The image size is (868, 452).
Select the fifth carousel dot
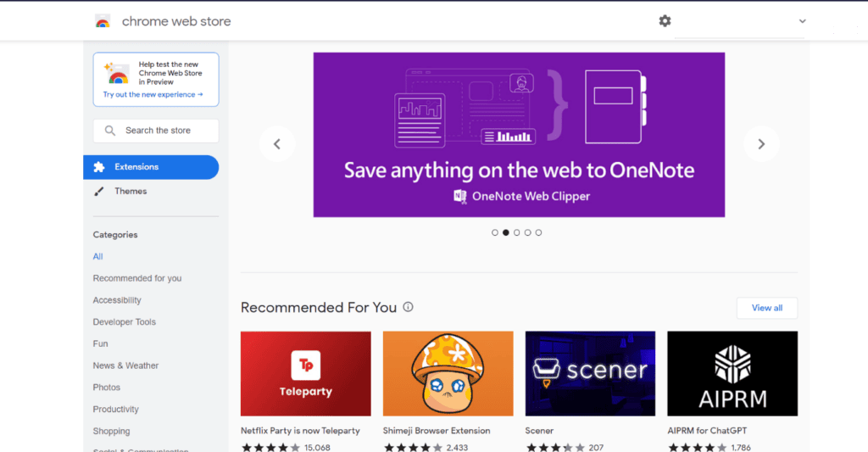[x=538, y=232]
